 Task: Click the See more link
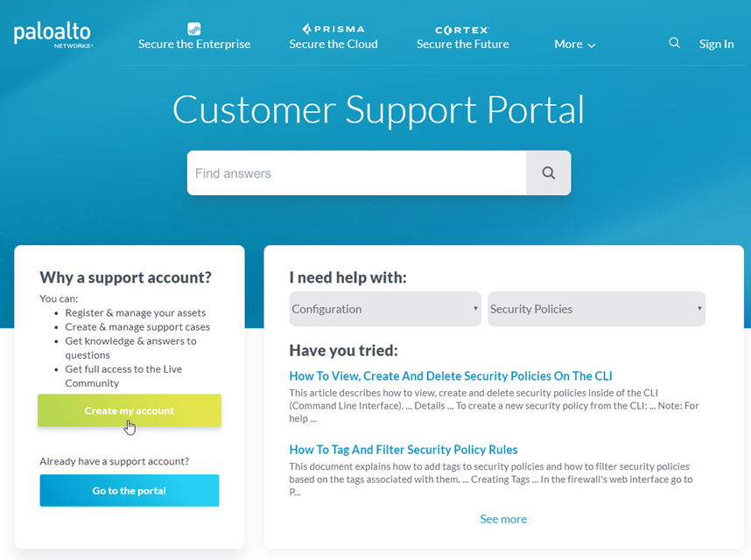click(x=503, y=519)
